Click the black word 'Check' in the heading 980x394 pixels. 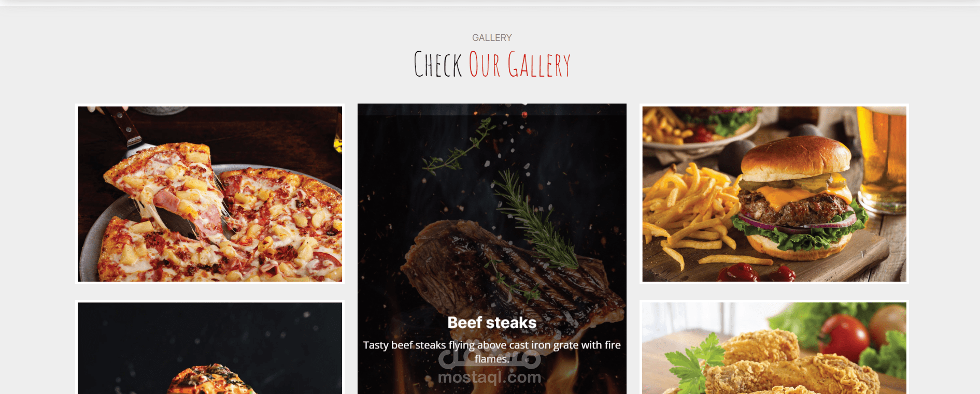[438, 65]
